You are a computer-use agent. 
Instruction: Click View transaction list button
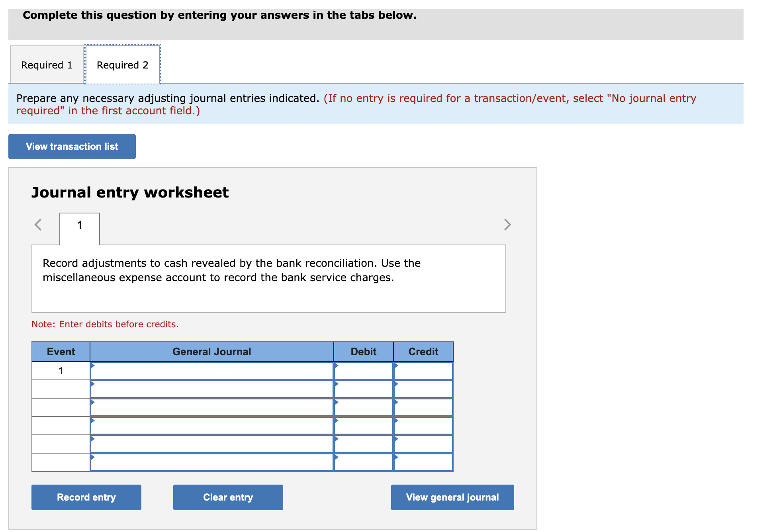point(72,147)
